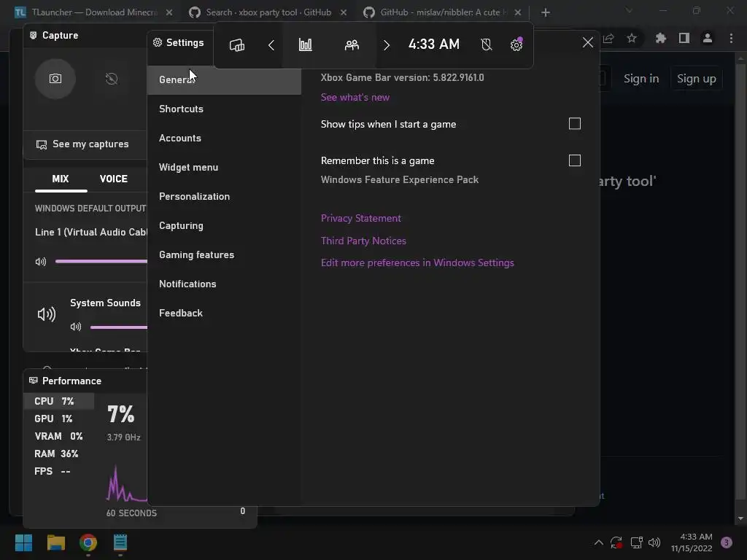This screenshot has width=747, height=560.
Task: Show hidden tray icons chevron
Action: 599,542
